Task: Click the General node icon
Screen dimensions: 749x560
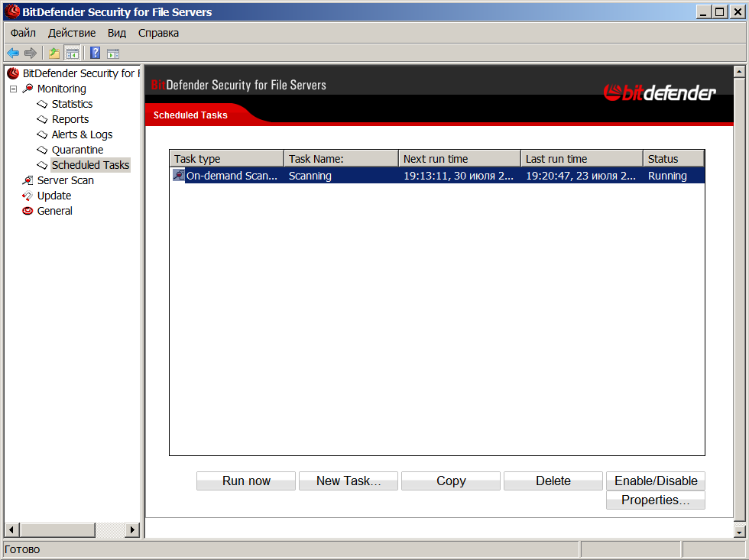Action: (28, 211)
